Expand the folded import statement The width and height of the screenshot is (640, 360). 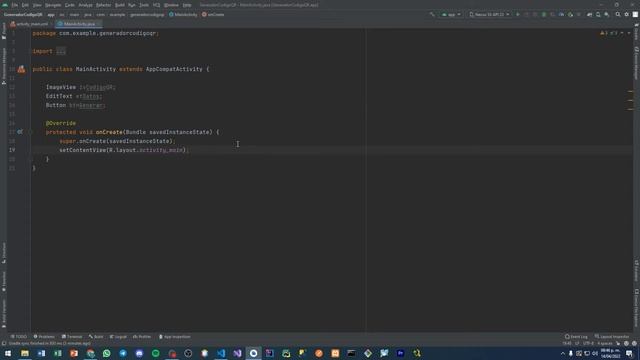pos(61,51)
